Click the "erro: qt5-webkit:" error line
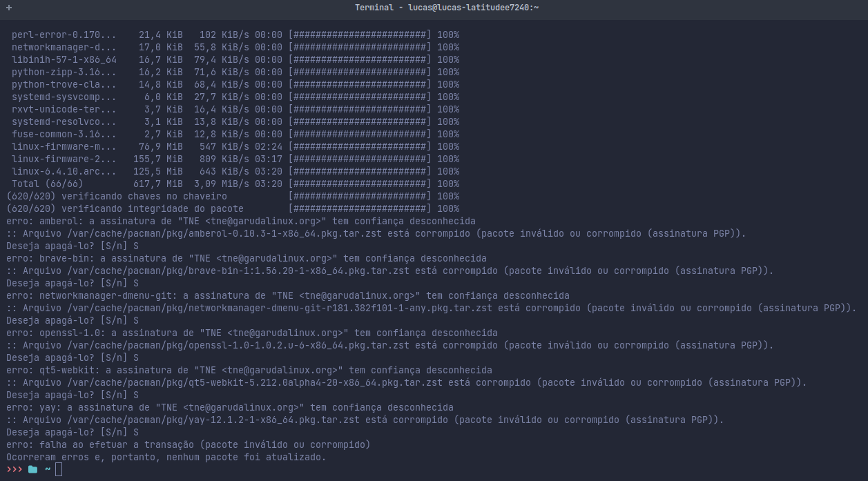Viewport: 868px width, 481px height. (249, 370)
